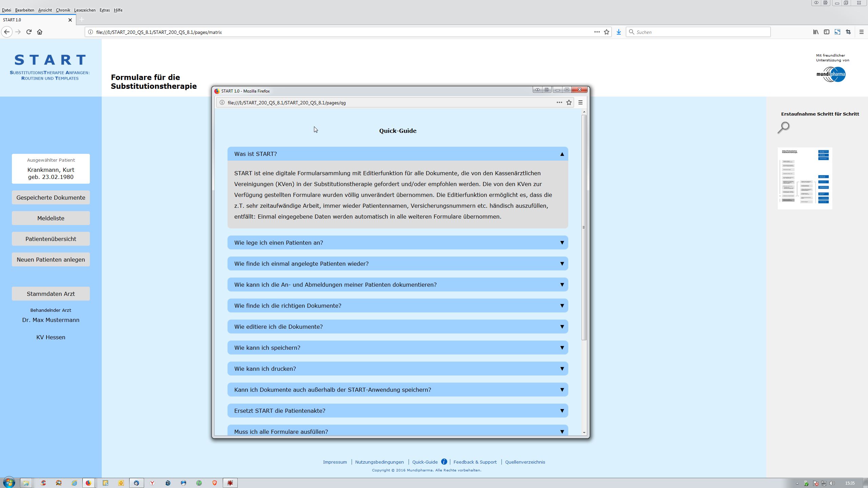Open page actions (three dots) in the Quick-Guide popup
Viewport: 868px width, 488px height.
click(559, 102)
